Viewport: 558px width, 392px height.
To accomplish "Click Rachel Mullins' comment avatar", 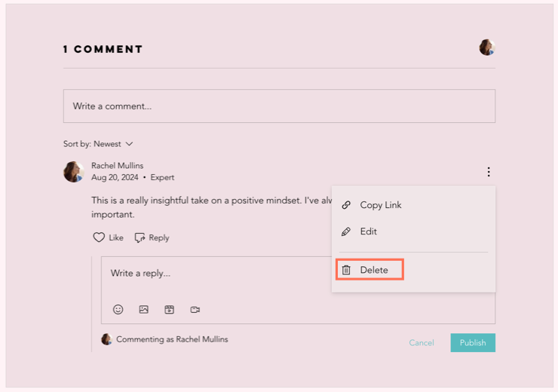I will click(x=73, y=172).
